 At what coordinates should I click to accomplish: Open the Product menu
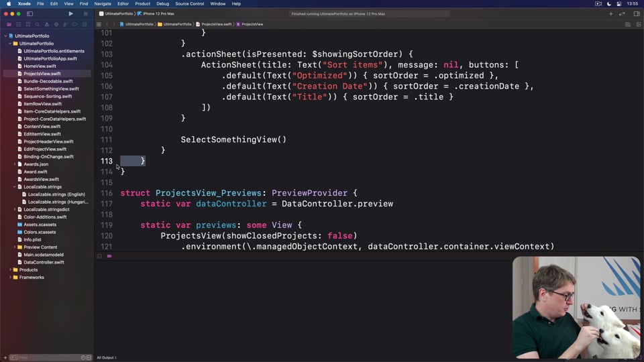click(x=142, y=4)
